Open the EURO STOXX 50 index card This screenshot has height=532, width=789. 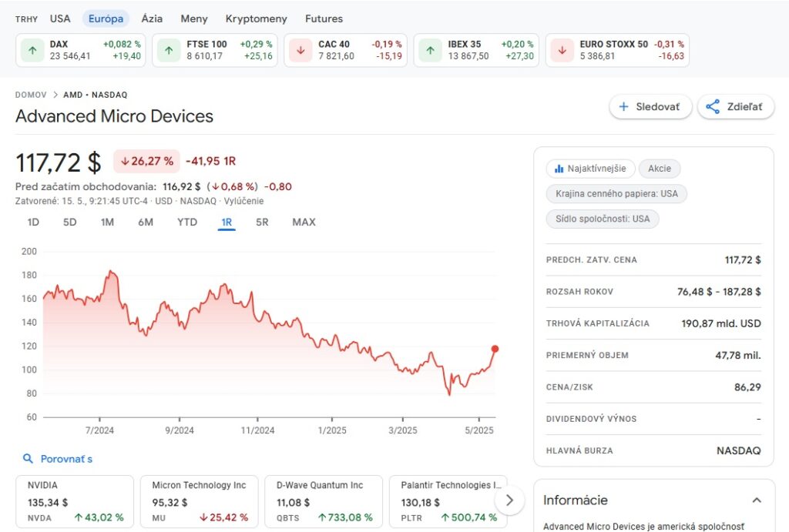point(617,50)
